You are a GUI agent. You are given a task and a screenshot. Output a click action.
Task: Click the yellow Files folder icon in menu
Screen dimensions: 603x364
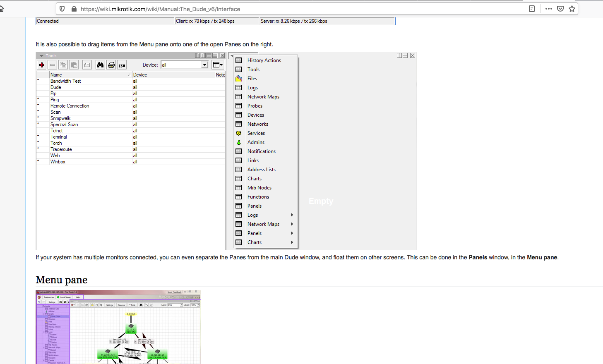[x=239, y=79]
